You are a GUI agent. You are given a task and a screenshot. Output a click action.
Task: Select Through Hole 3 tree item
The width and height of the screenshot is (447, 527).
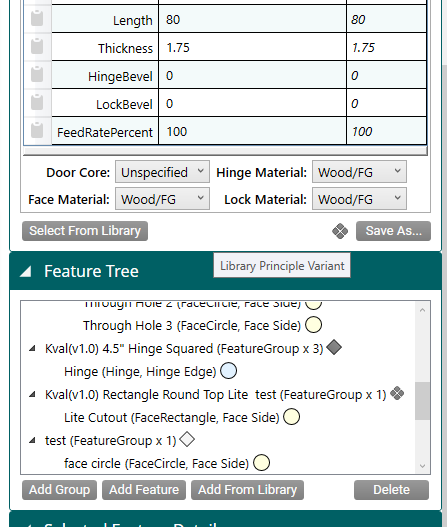[x=192, y=325]
